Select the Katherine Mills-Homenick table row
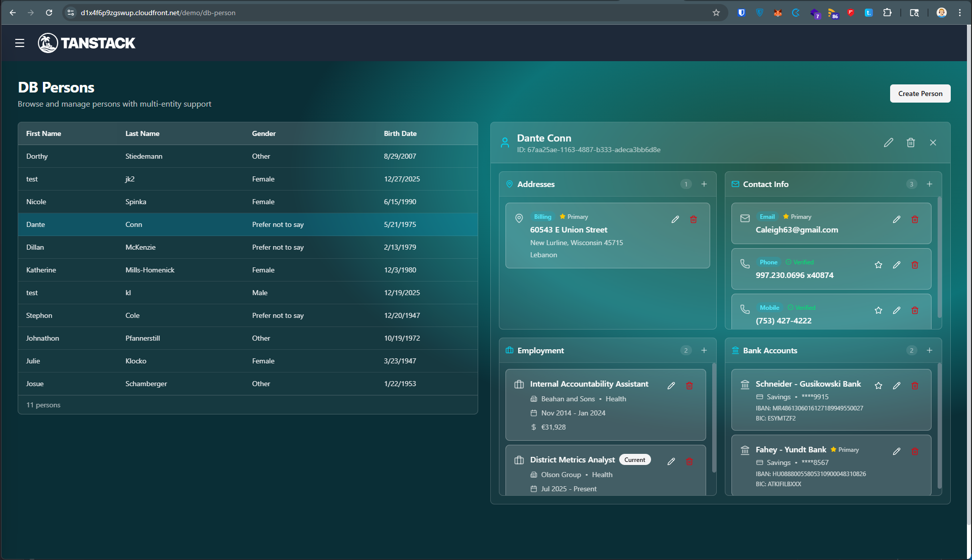 (202, 270)
